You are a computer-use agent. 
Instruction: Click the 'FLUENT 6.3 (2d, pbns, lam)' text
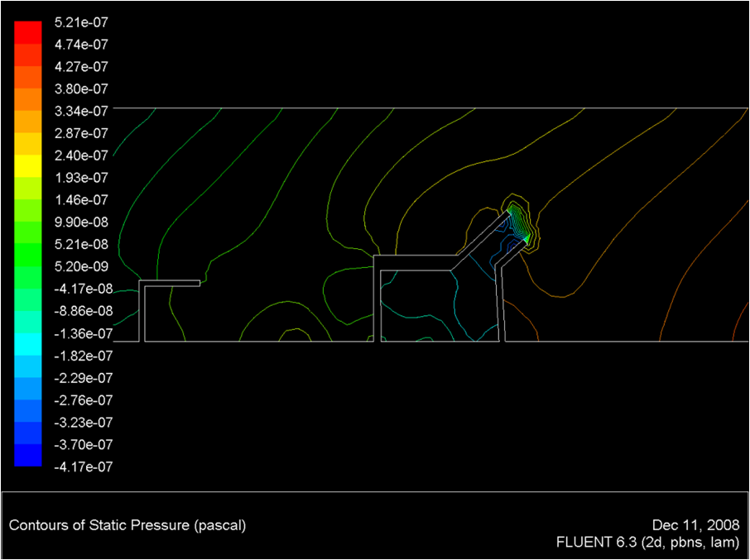coord(648,543)
